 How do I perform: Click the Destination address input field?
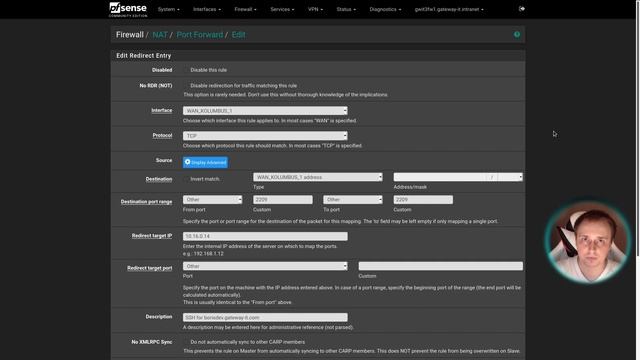tap(440, 177)
